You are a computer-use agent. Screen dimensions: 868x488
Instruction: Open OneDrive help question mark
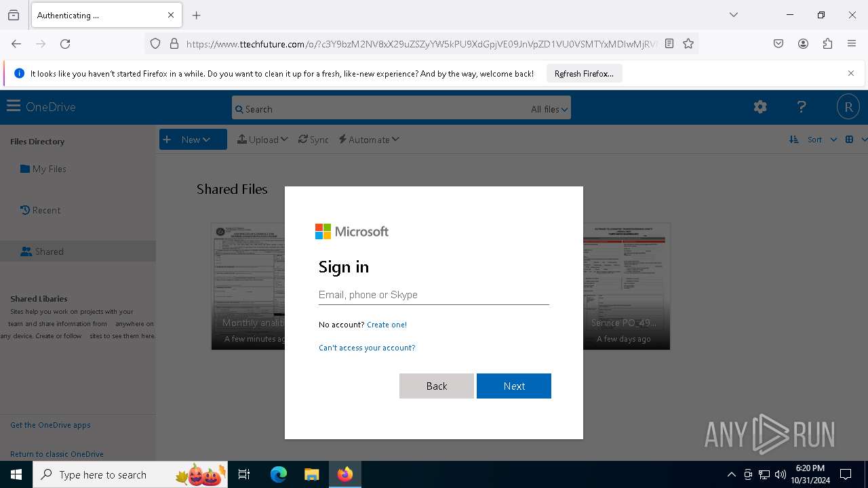click(802, 106)
